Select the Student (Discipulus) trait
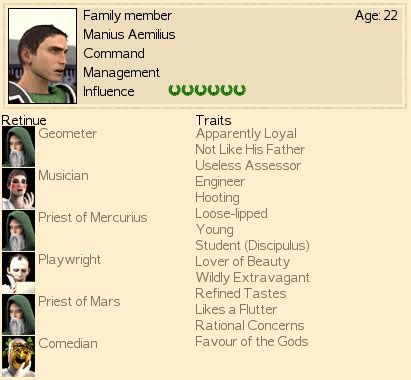This screenshot has width=411, height=380. click(252, 246)
